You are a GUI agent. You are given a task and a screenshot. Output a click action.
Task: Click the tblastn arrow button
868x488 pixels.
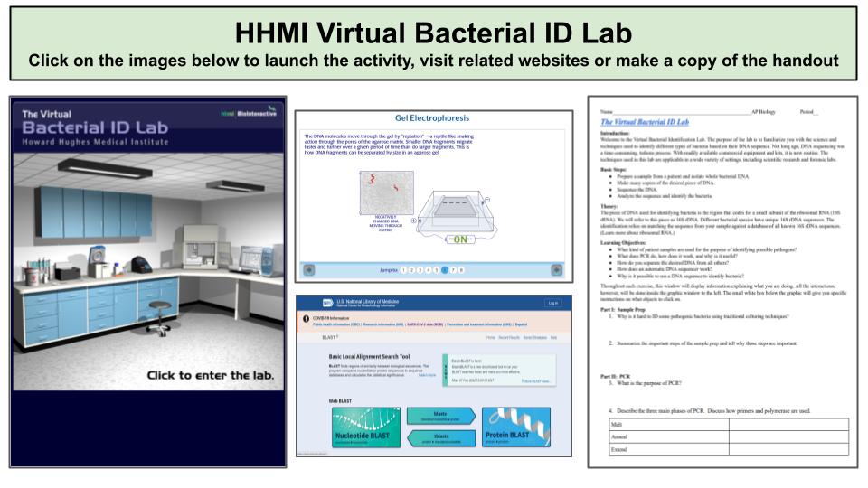coord(441,438)
